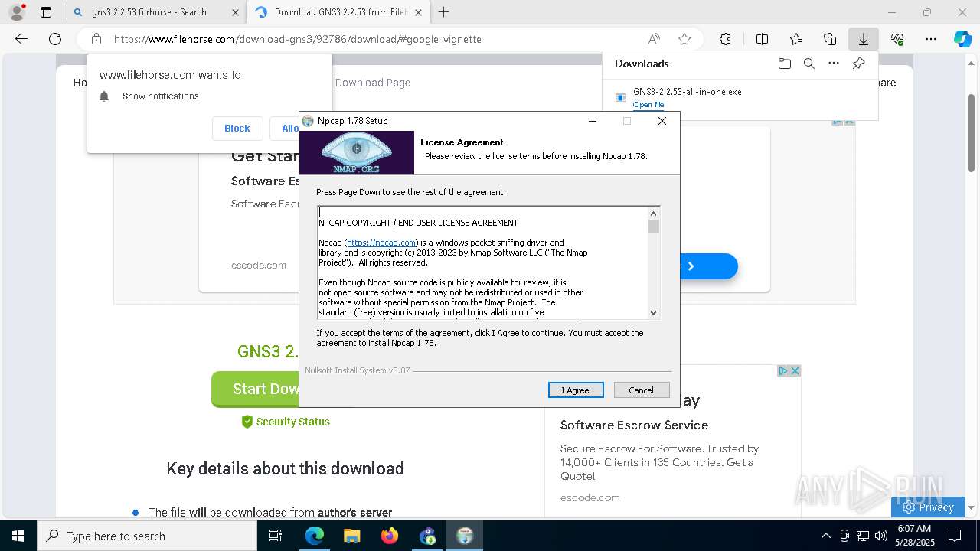This screenshot has height=551, width=980.
Task: Open more options in Downloads panel
Action: (834, 64)
